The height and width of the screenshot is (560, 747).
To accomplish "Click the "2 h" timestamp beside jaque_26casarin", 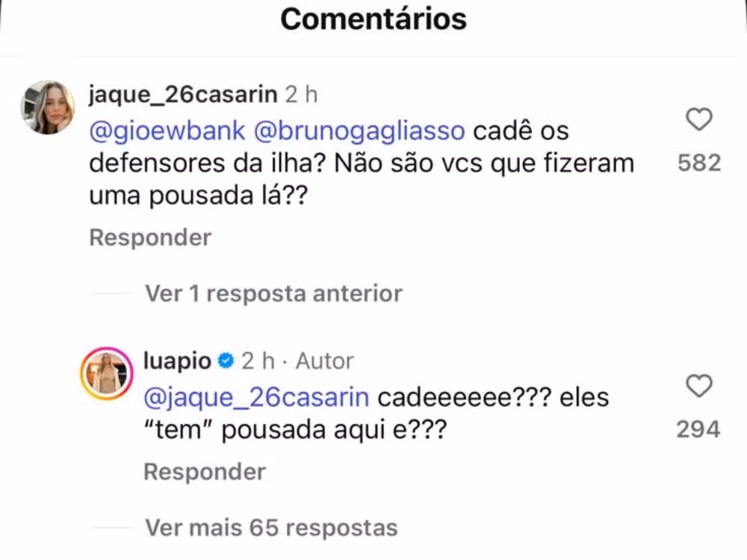I will (301, 95).
